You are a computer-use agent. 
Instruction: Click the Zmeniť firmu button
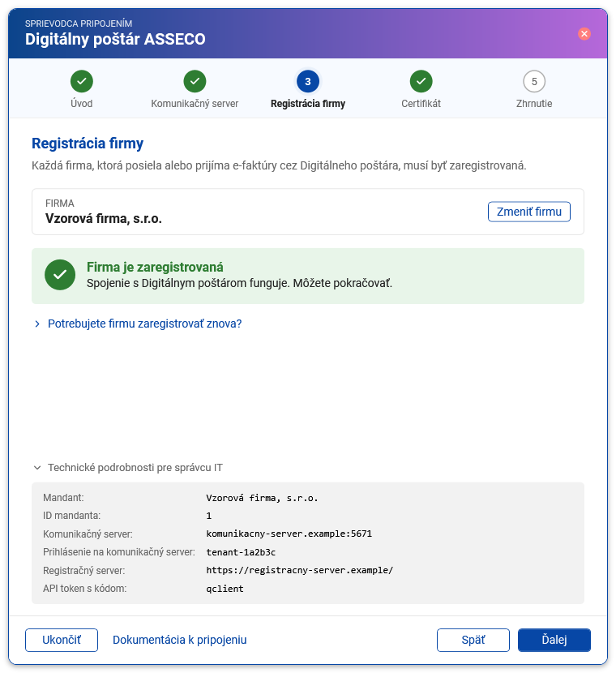[x=529, y=212]
